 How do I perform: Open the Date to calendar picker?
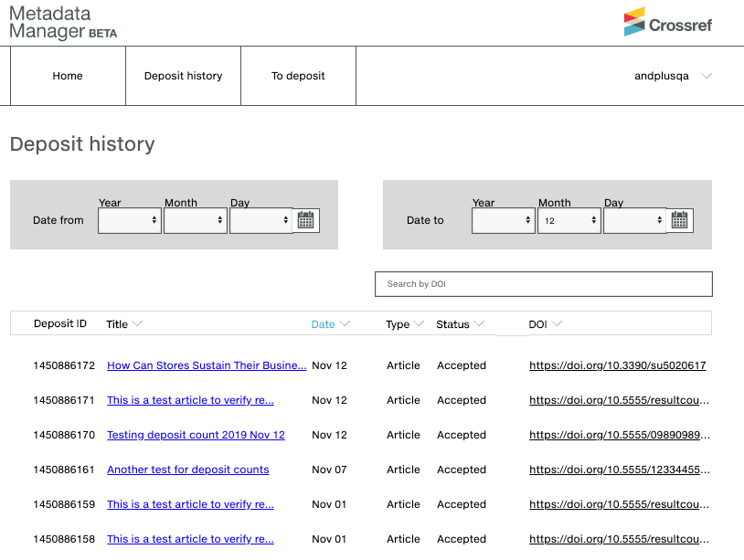[679, 219]
